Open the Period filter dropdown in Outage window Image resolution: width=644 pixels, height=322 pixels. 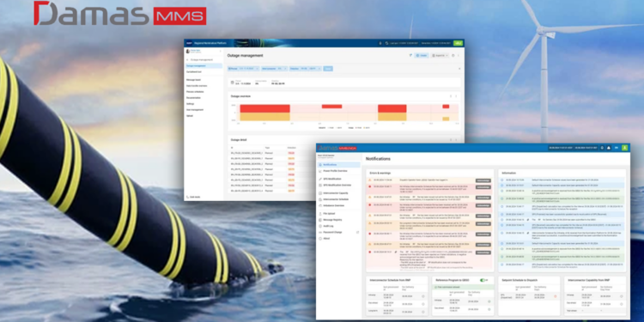(x=243, y=69)
